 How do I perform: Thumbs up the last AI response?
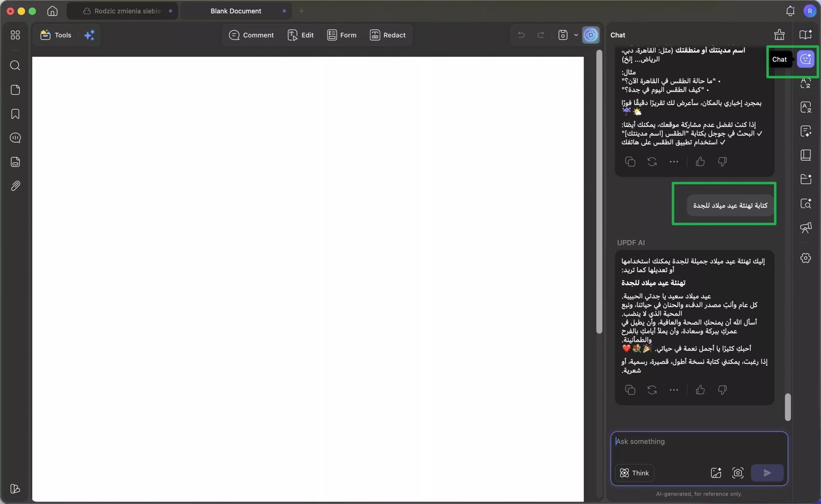[x=700, y=390]
